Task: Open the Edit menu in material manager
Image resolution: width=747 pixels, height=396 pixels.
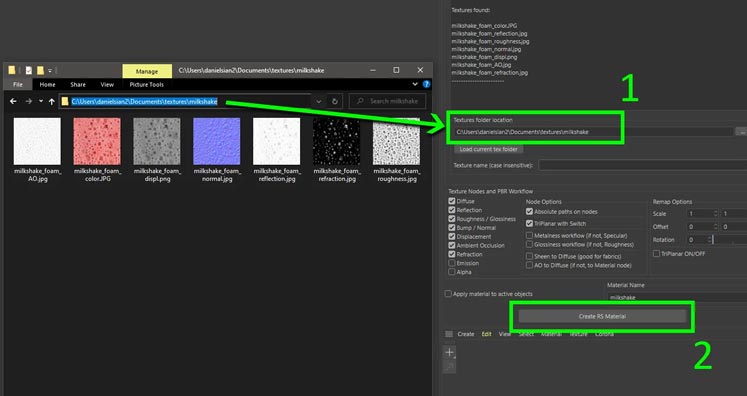Action: [486, 334]
